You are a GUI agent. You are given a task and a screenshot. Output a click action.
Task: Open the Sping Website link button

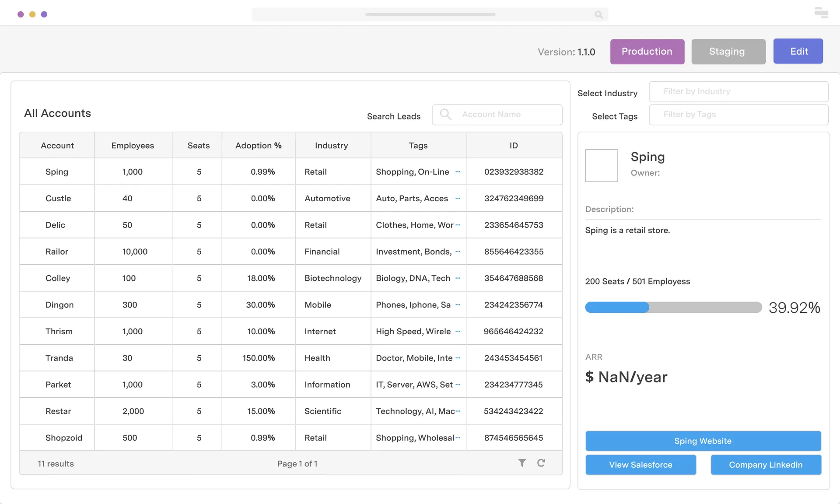point(703,441)
